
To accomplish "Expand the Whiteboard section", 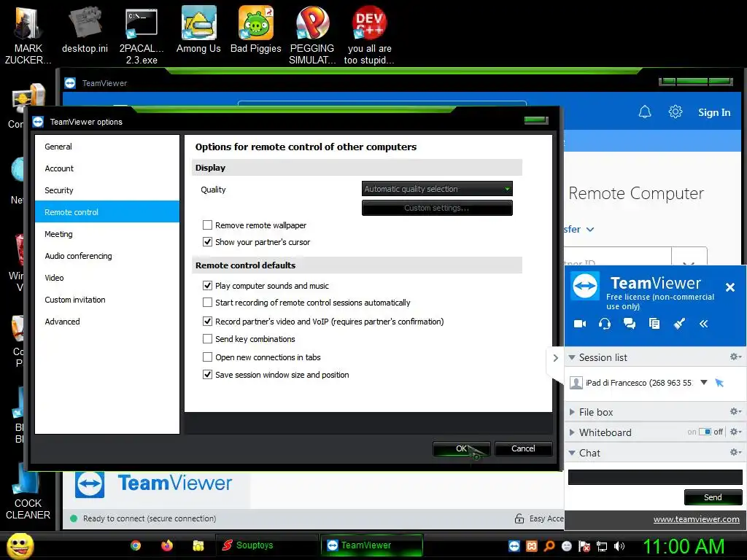I will pos(572,432).
